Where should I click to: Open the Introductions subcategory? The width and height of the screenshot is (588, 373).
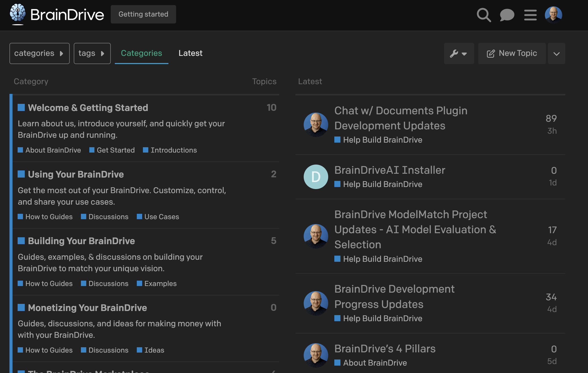(174, 150)
